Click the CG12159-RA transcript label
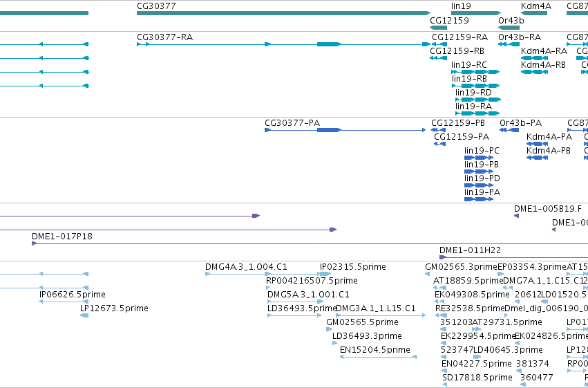588x388 pixels. 459,37
